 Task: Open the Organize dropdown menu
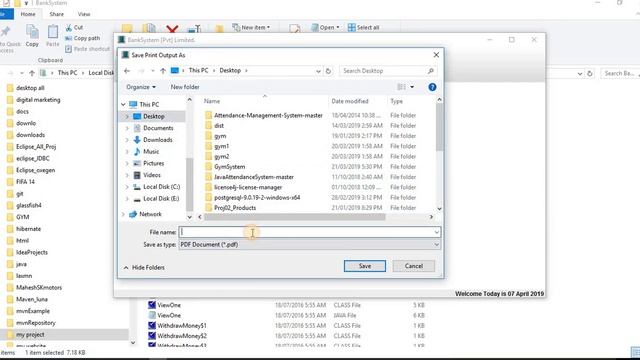tap(141, 87)
